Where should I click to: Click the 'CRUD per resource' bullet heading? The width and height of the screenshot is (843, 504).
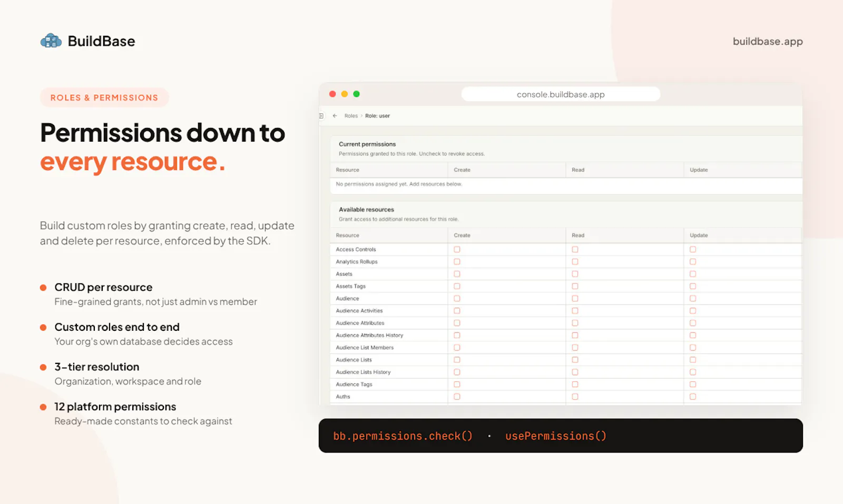103,288
